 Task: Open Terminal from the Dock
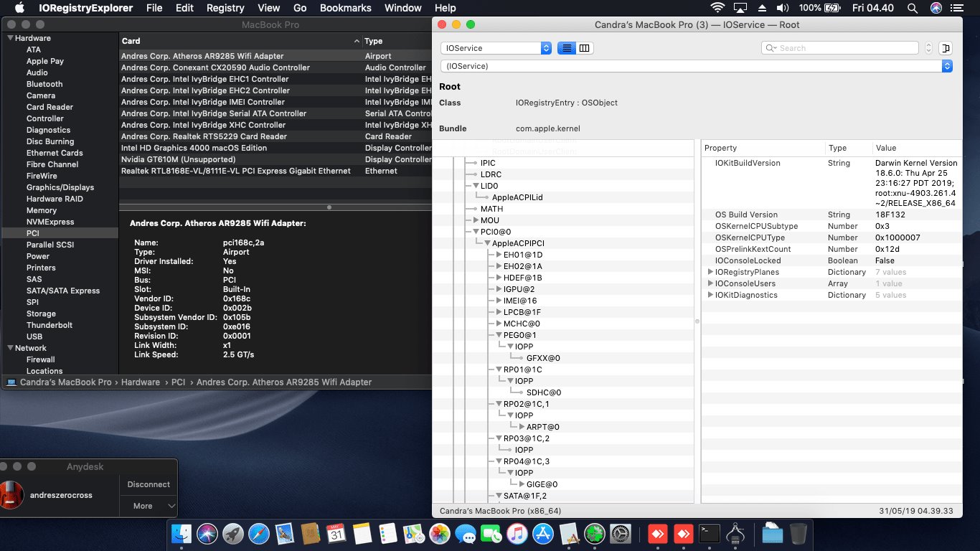click(x=710, y=533)
